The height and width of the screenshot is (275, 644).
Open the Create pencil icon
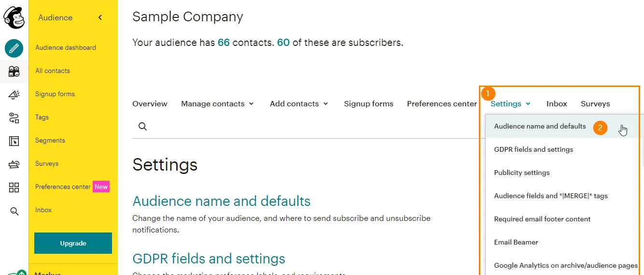(14, 48)
